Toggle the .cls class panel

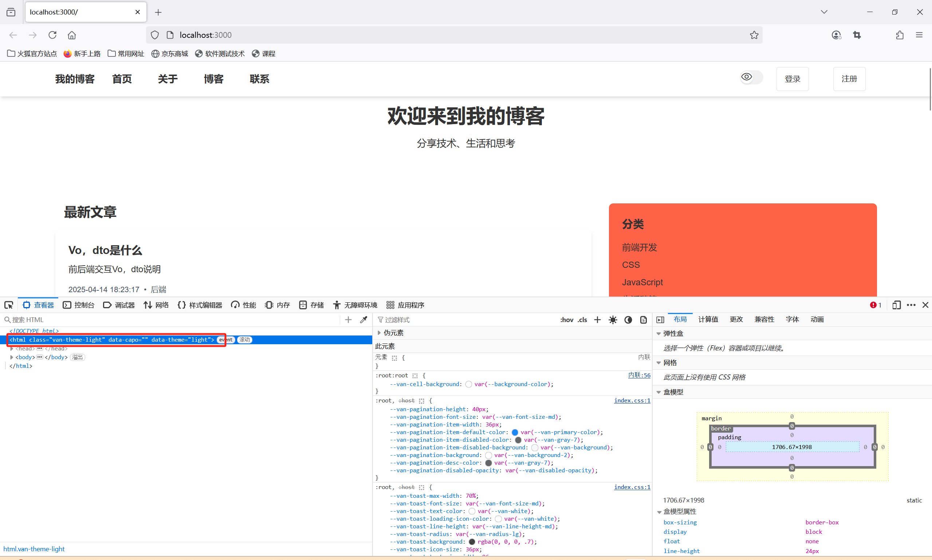click(x=582, y=319)
